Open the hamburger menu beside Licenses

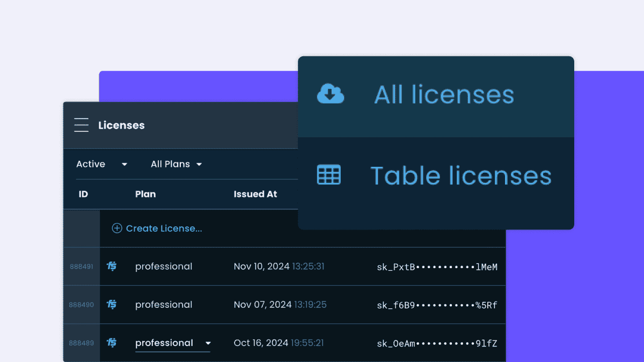[x=82, y=125]
